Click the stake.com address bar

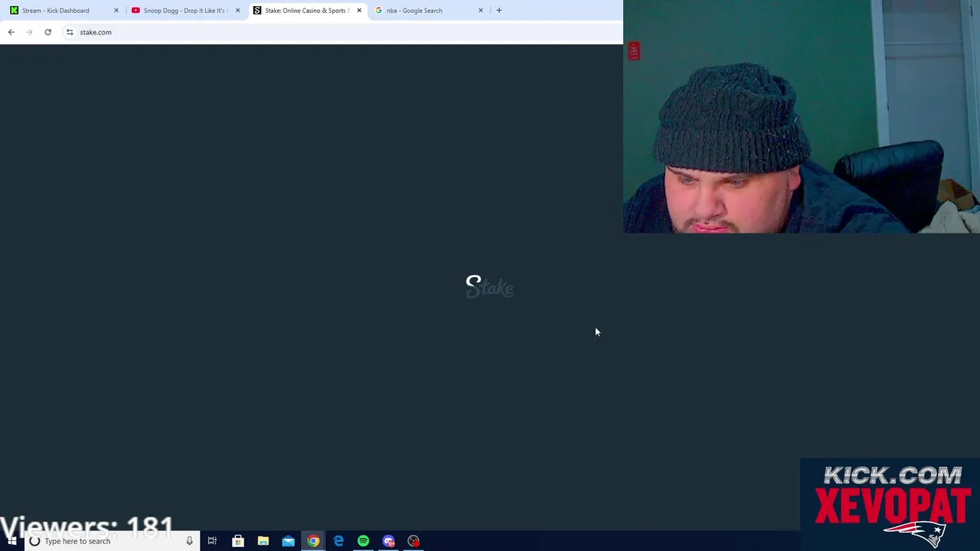click(341, 32)
